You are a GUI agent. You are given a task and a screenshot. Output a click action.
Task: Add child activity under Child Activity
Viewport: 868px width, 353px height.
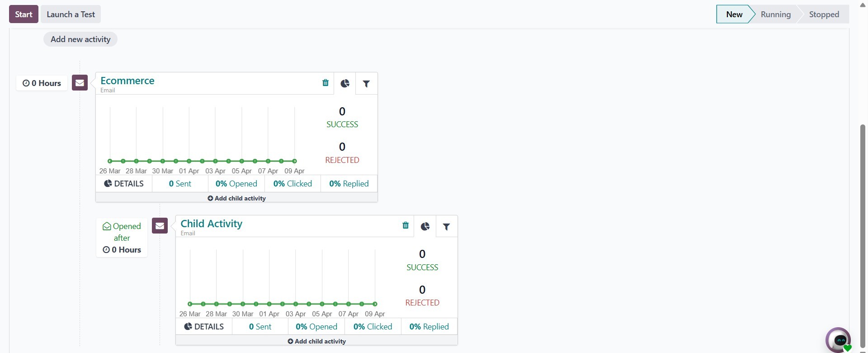pos(316,341)
